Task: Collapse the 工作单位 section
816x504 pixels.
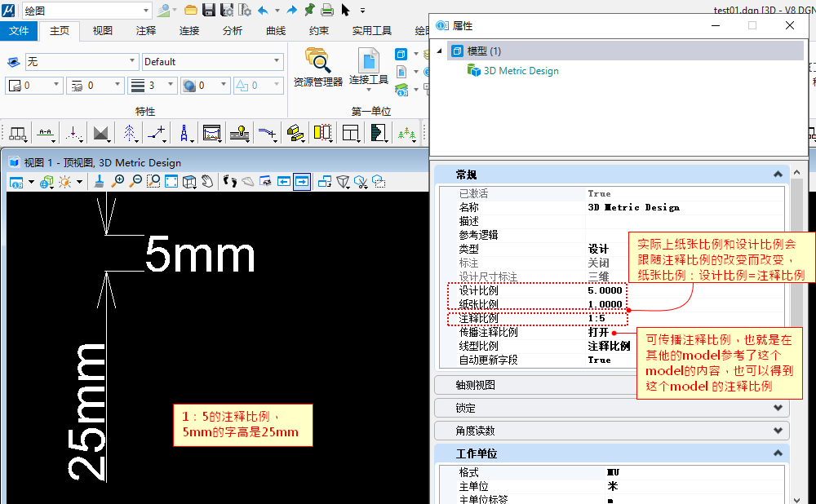Action: tap(778, 453)
